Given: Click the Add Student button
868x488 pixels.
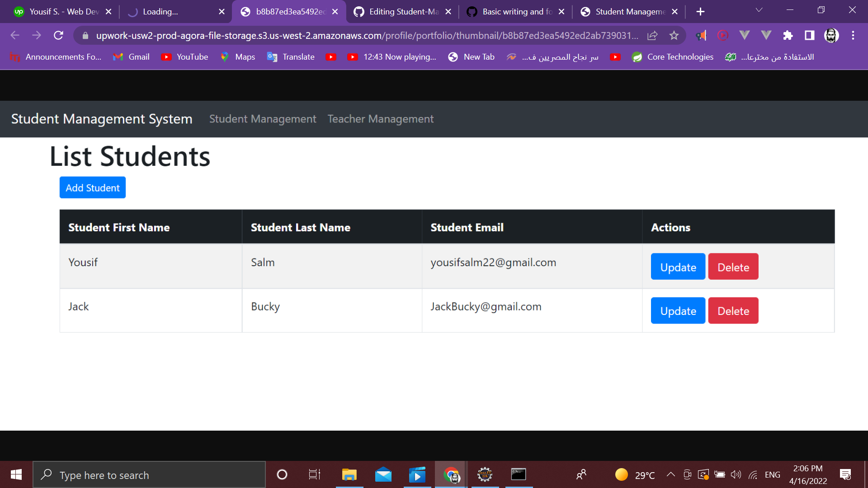Looking at the screenshot, I should point(92,187).
